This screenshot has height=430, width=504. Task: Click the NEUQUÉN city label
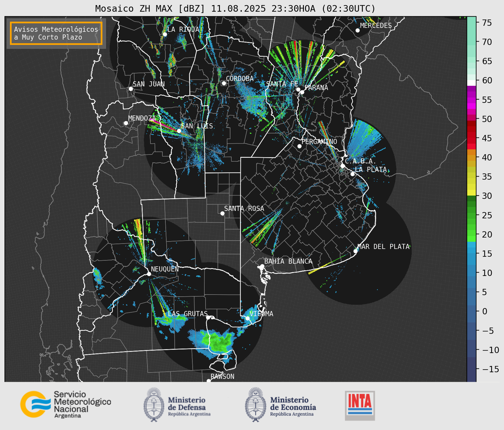[165, 269]
